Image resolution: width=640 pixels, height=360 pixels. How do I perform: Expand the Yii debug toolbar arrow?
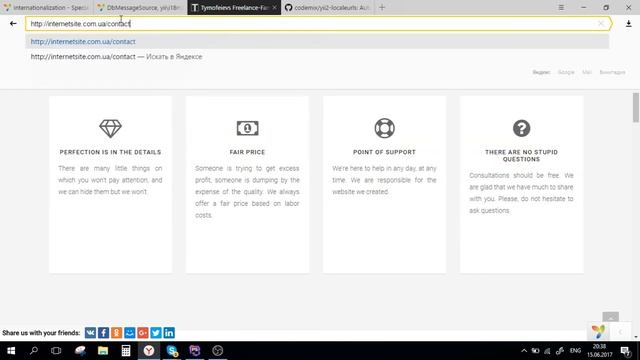(x=620, y=332)
